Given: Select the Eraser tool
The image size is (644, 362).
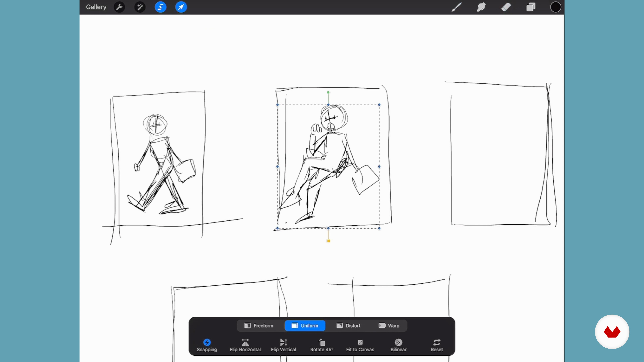Looking at the screenshot, I should [506, 7].
